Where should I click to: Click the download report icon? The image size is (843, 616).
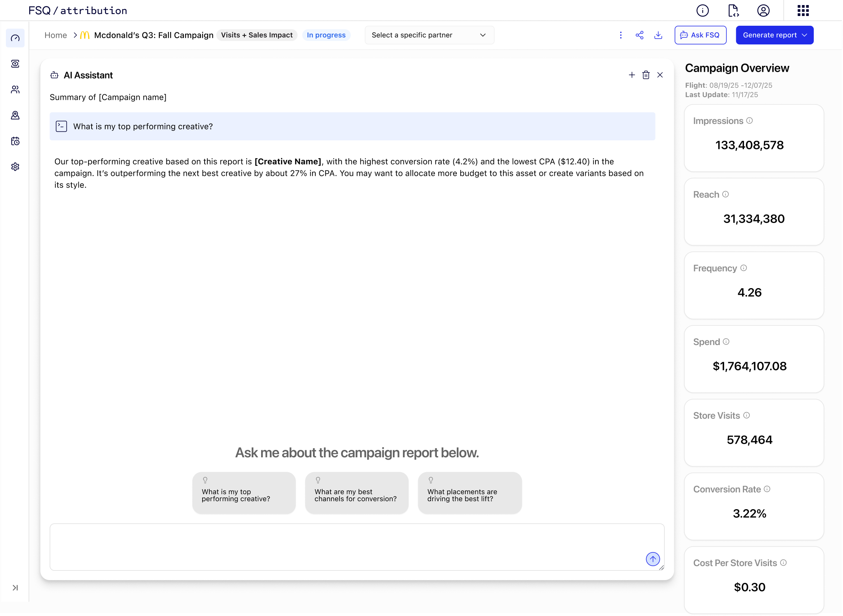(658, 35)
